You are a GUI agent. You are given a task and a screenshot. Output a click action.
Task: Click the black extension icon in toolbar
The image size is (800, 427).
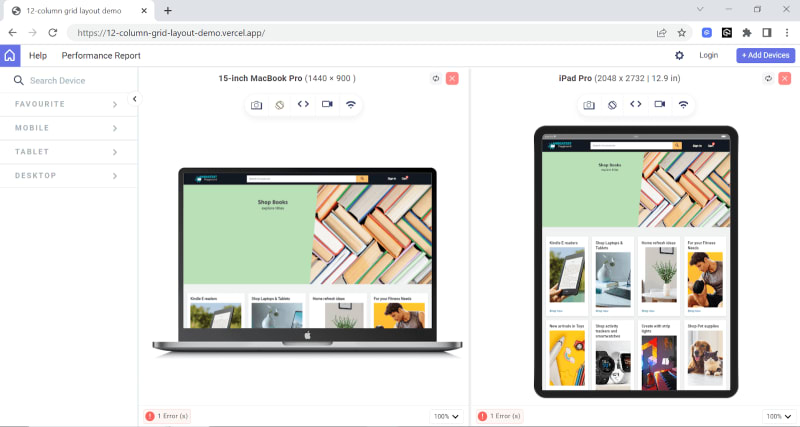click(x=727, y=33)
